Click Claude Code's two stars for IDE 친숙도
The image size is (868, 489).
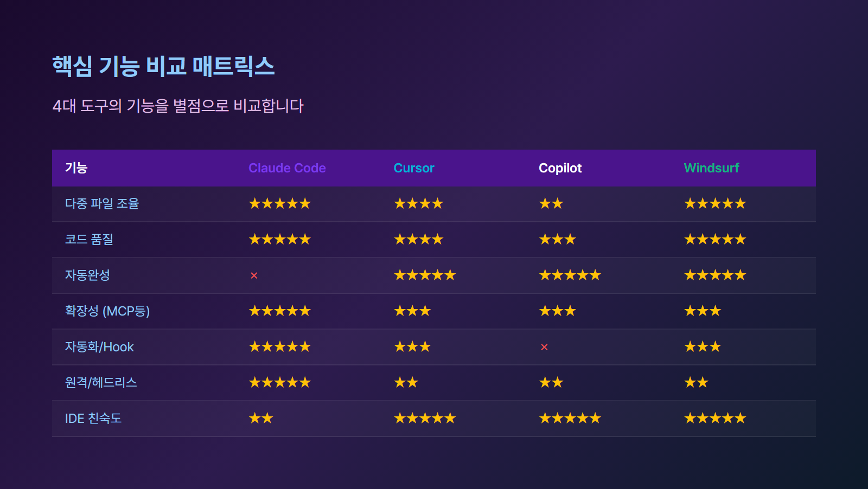(x=261, y=419)
